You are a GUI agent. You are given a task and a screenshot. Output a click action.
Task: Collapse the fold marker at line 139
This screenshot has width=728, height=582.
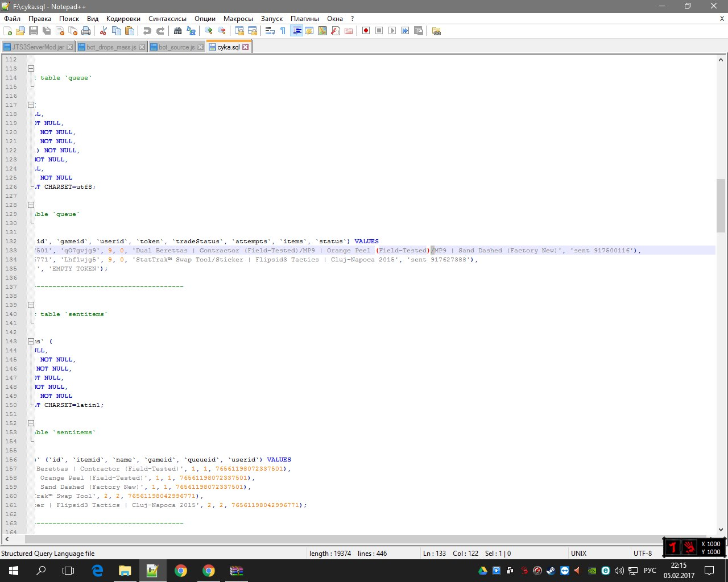(x=31, y=305)
